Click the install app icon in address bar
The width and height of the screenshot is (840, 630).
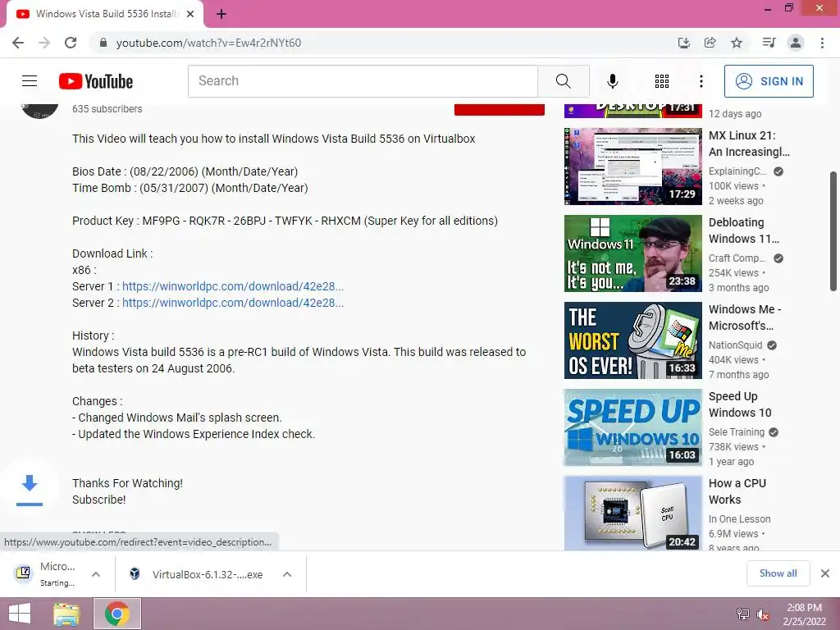click(x=684, y=43)
